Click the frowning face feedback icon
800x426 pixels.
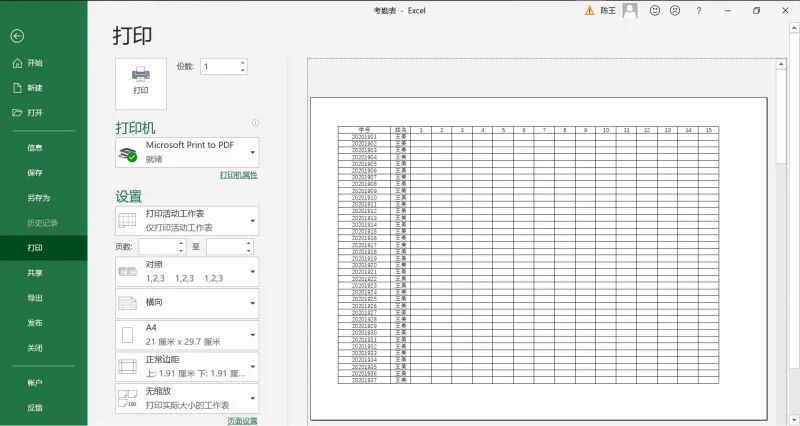click(674, 10)
